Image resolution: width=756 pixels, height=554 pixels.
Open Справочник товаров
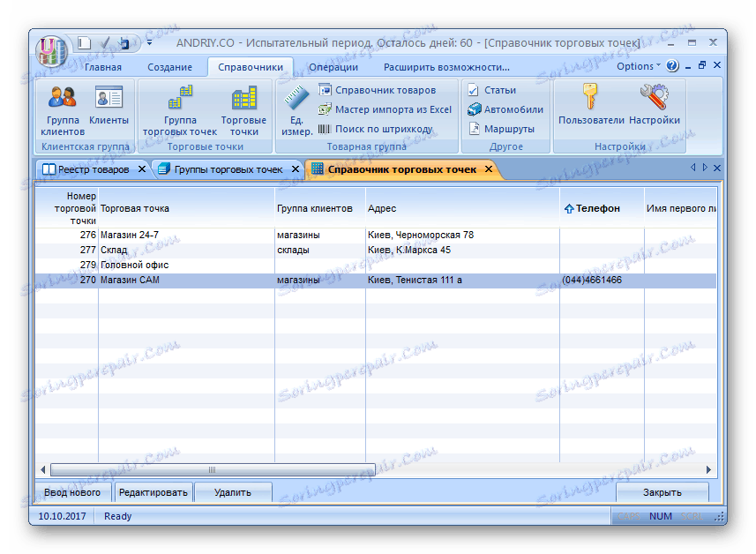click(378, 90)
